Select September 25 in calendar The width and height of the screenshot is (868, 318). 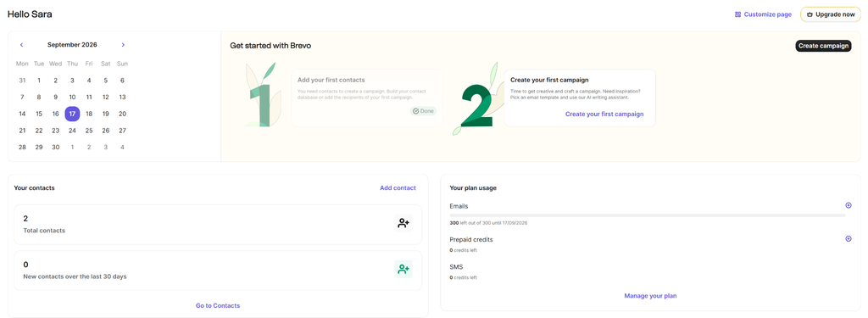click(88, 131)
